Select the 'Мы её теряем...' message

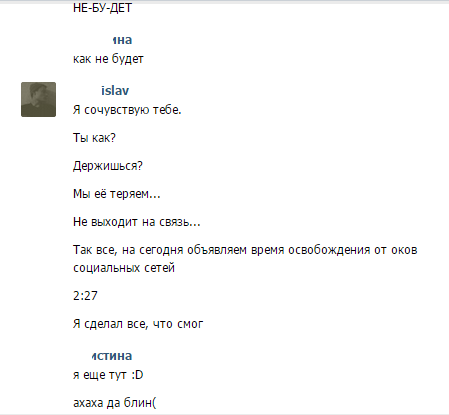click(x=117, y=194)
